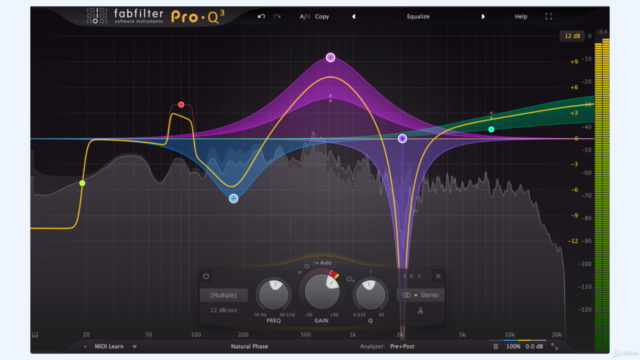Reset dynamic range with the X icon
640x360 pixels.
(300, 272)
